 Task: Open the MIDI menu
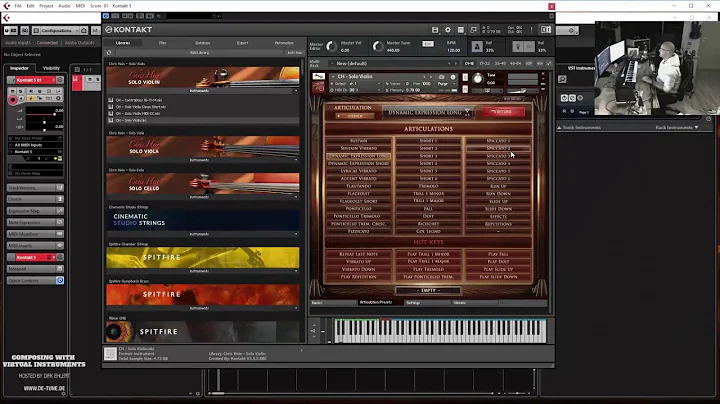[x=80, y=6]
